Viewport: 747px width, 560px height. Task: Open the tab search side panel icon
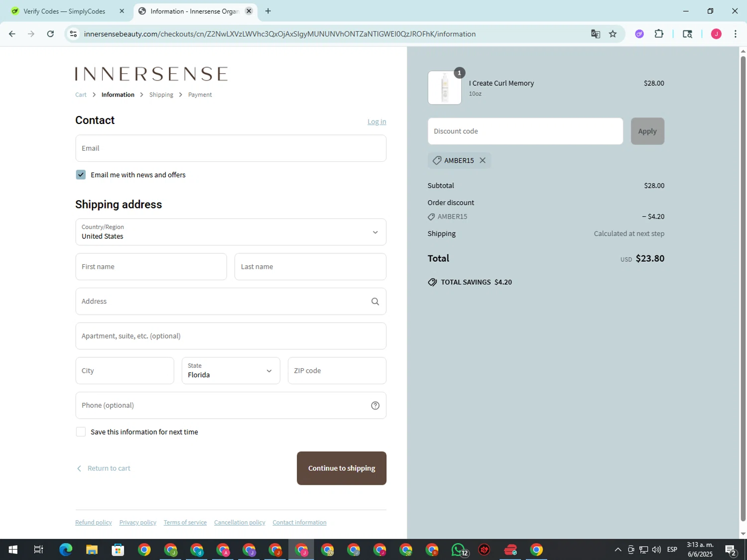688,34
